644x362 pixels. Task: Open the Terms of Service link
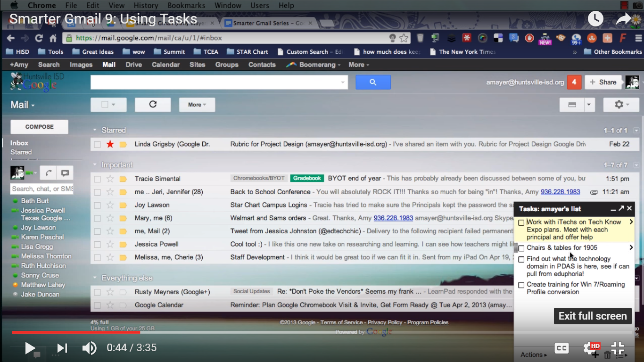(342, 322)
